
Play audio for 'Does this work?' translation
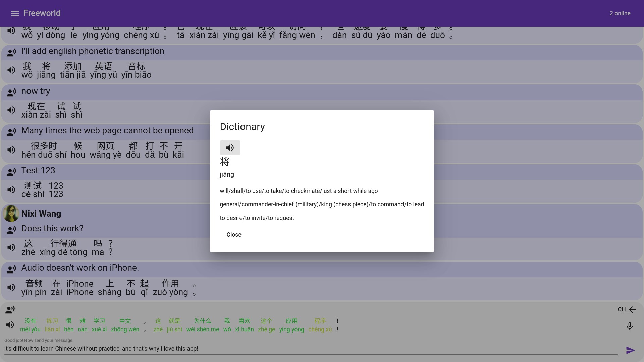pos(11,247)
